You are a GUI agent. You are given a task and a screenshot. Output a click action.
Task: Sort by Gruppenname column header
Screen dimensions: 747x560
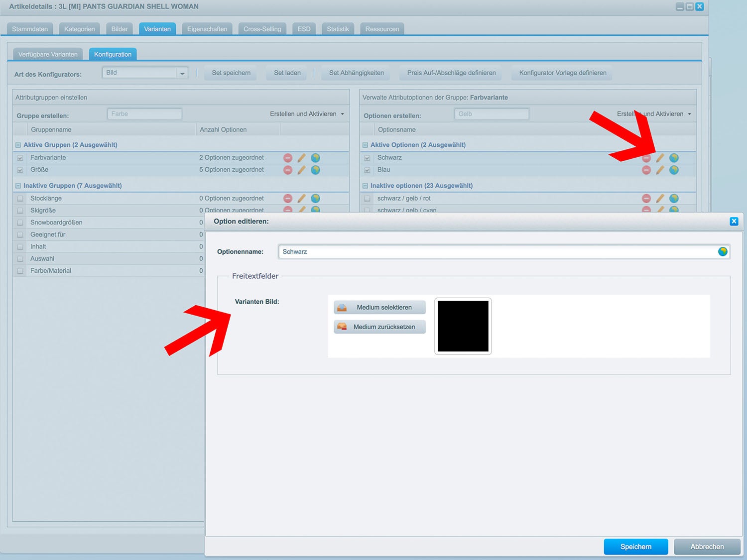tap(112, 129)
